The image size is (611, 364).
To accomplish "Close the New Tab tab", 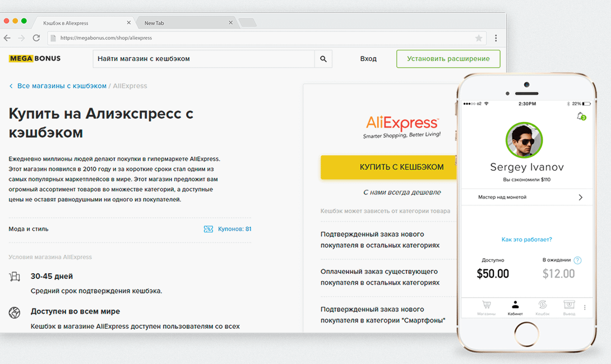I will pyautogui.click(x=231, y=22).
